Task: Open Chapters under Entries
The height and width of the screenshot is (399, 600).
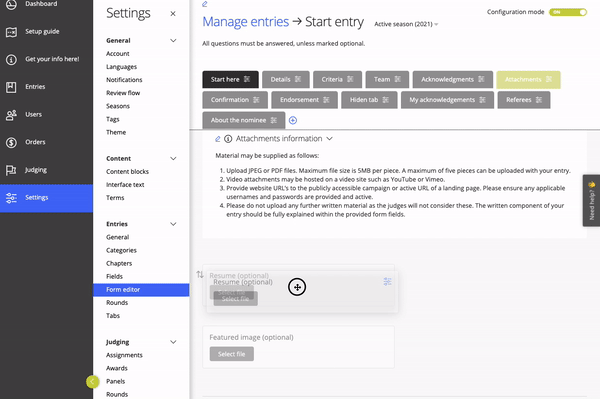Action: point(119,263)
